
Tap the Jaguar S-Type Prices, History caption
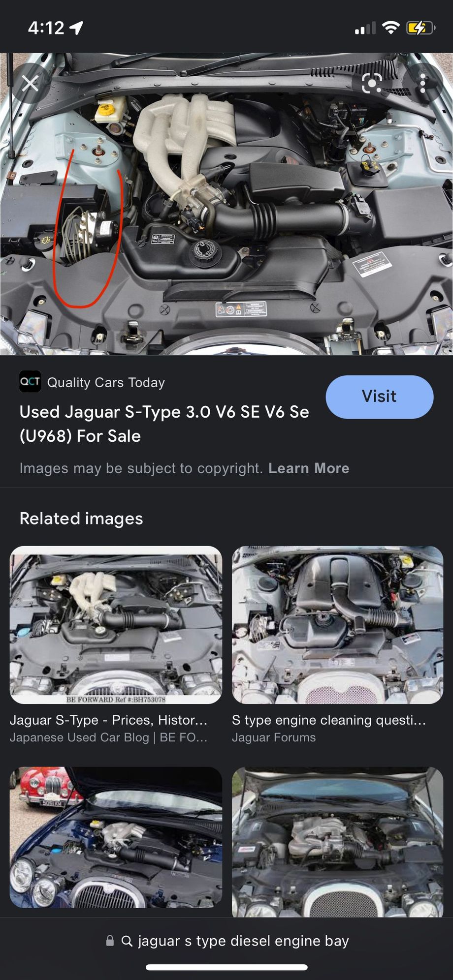coord(109,720)
